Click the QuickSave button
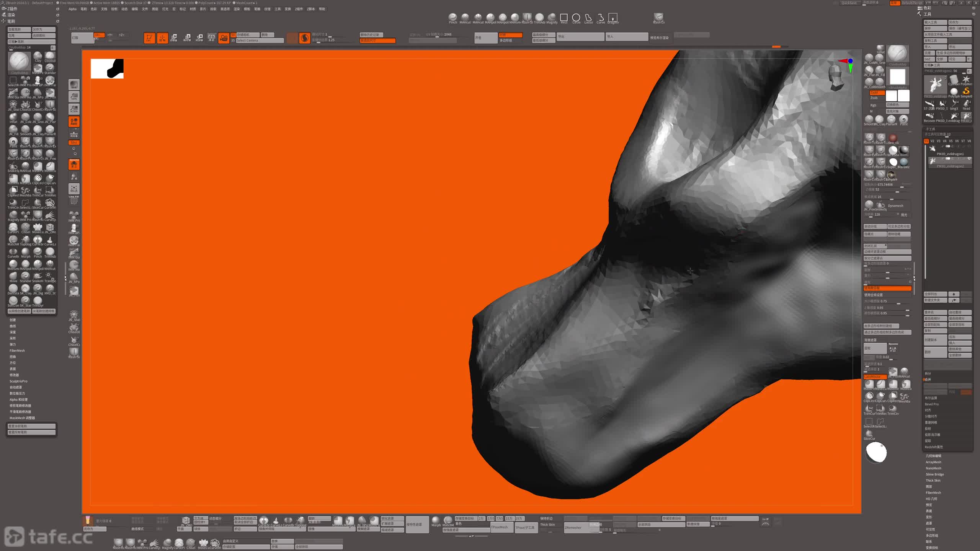This screenshot has width=980, height=551. click(849, 3)
